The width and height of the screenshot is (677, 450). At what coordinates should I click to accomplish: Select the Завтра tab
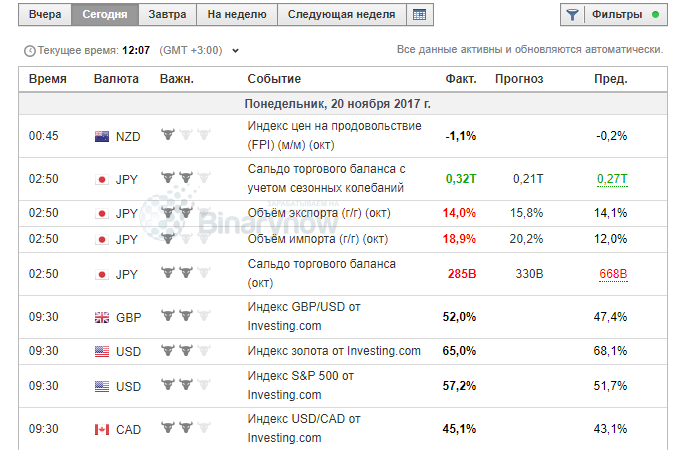pos(166,15)
